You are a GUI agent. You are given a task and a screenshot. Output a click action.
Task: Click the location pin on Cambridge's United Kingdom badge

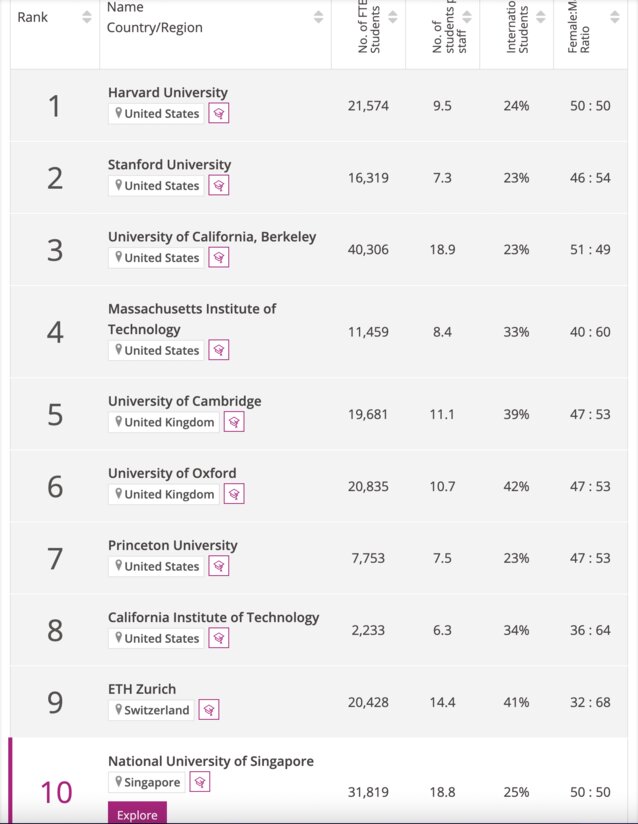click(x=118, y=422)
